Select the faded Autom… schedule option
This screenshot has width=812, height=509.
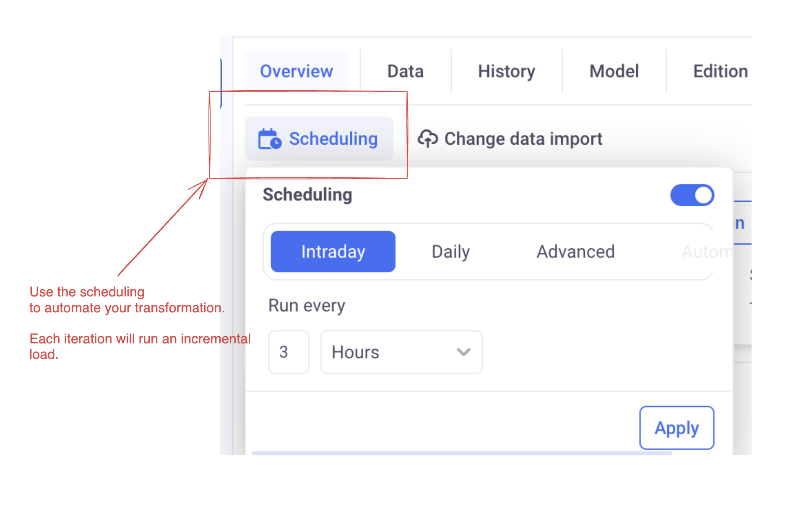click(x=707, y=252)
